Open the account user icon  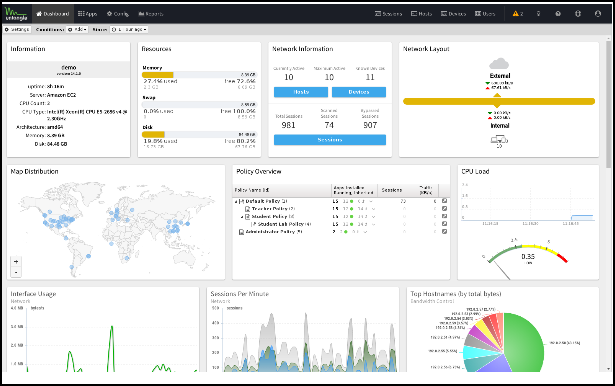[x=598, y=14]
